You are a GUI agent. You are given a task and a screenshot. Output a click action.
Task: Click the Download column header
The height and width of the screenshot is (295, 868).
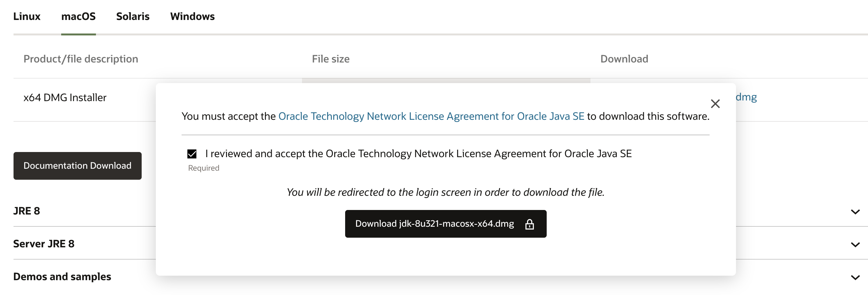[x=624, y=59]
